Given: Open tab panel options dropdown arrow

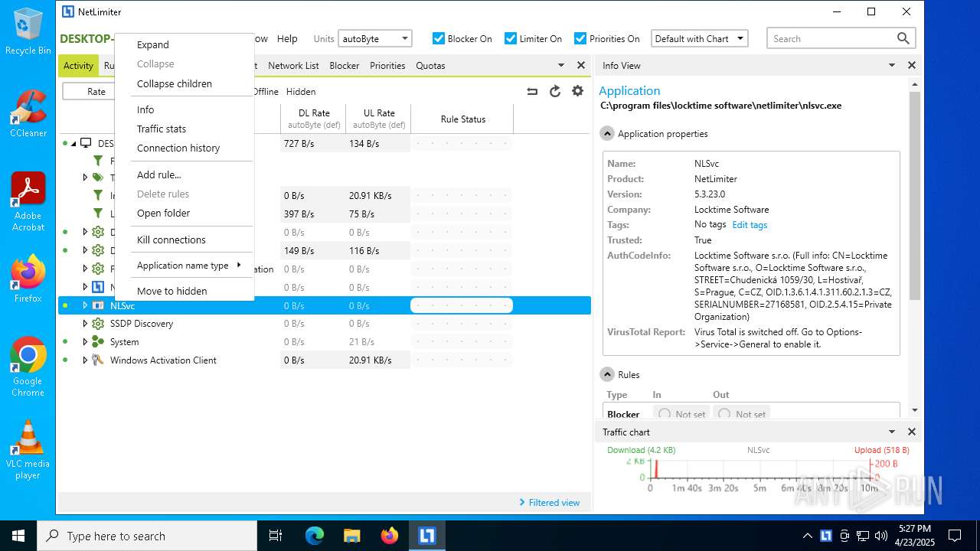Looking at the screenshot, I should (561, 65).
